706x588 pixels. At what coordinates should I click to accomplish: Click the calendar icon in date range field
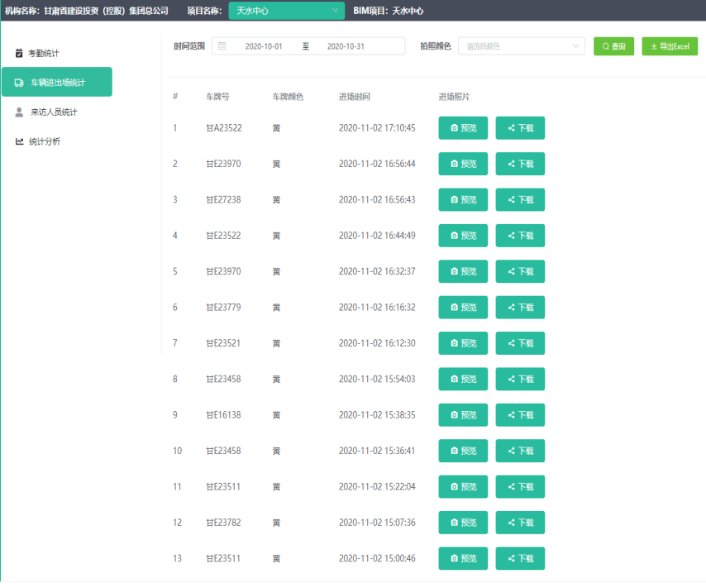pyautogui.click(x=222, y=46)
